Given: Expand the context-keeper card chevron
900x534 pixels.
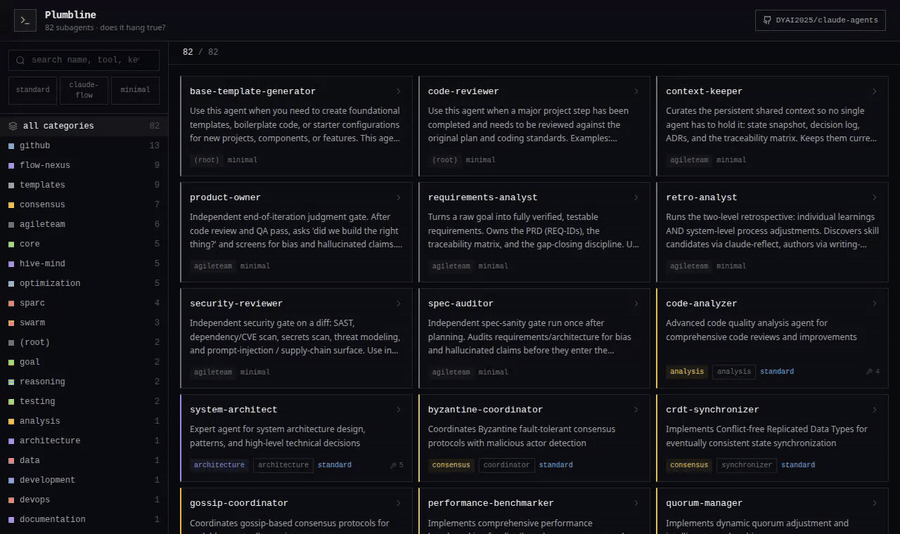Looking at the screenshot, I should [x=874, y=91].
